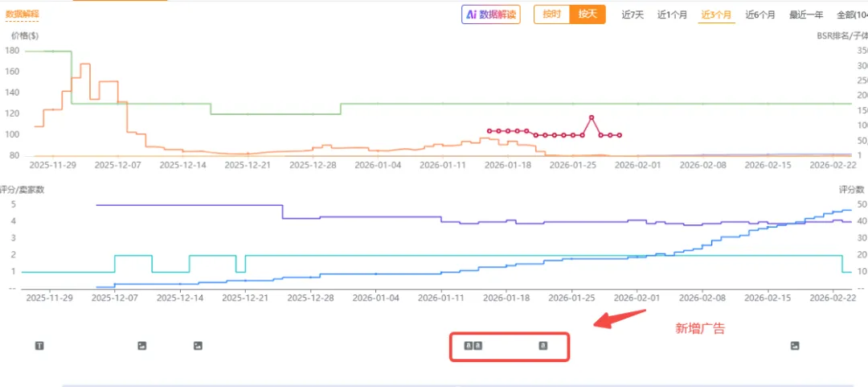Switch chart granularity to 按天

pyautogui.click(x=588, y=14)
